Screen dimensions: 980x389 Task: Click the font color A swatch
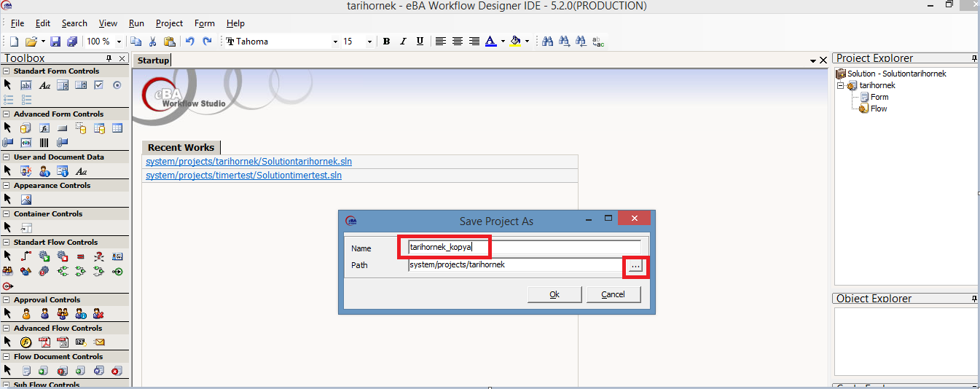point(491,42)
